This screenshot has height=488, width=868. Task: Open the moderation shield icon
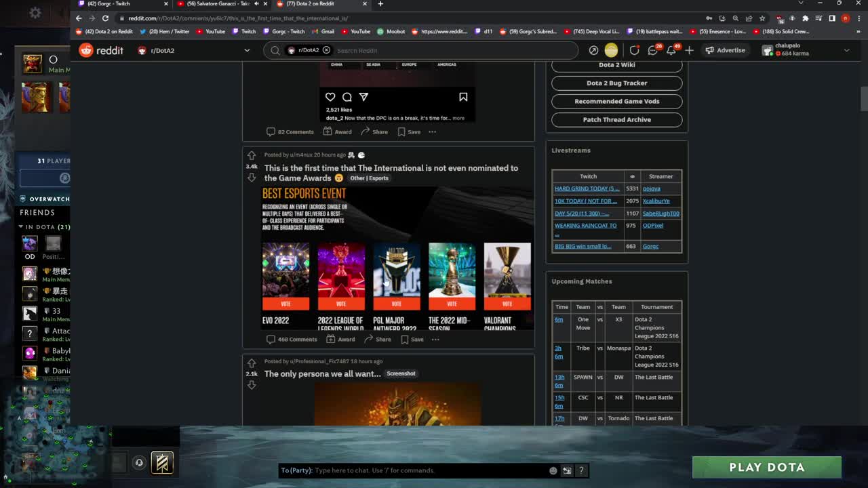point(634,50)
